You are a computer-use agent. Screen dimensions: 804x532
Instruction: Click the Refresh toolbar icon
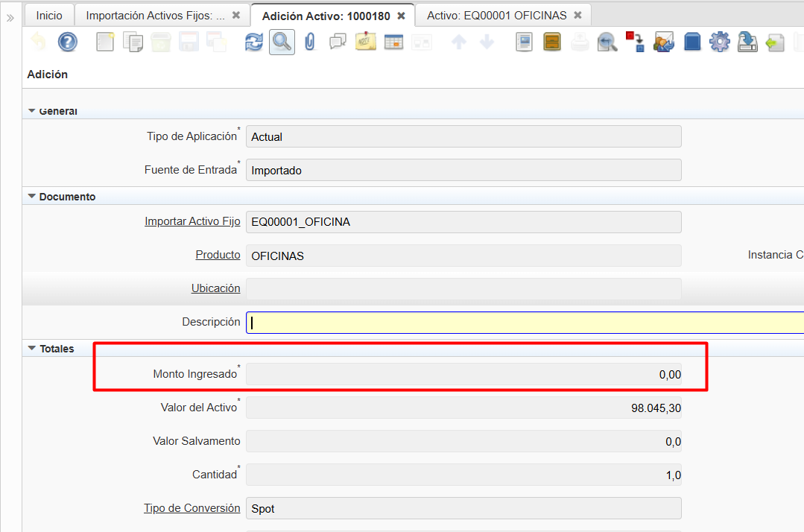[x=254, y=42]
